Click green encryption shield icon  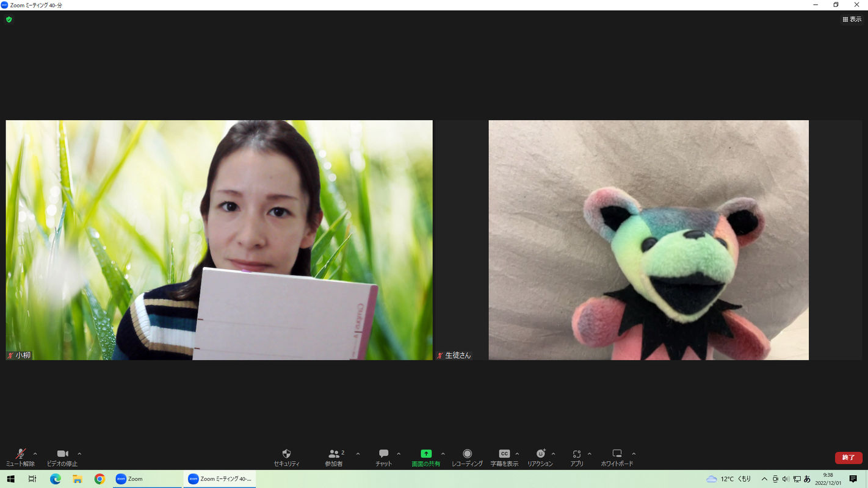9,20
